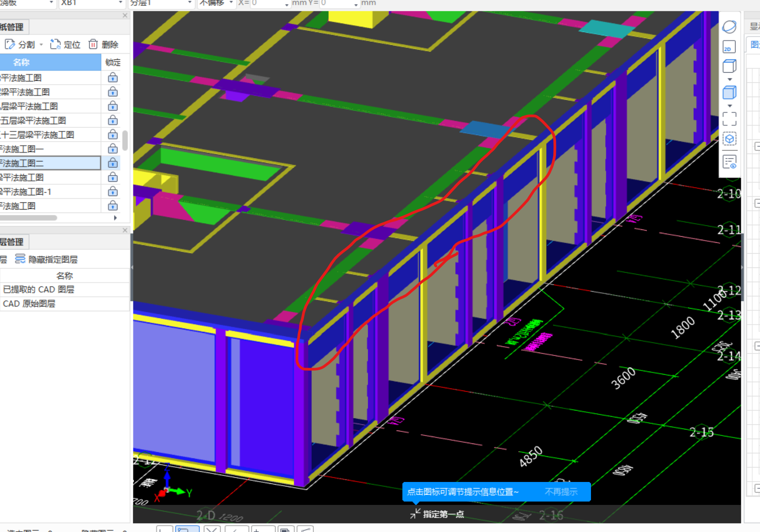Select the wireframe cube view icon
This screenshot has height=532, width=760.
pos(729,66)
